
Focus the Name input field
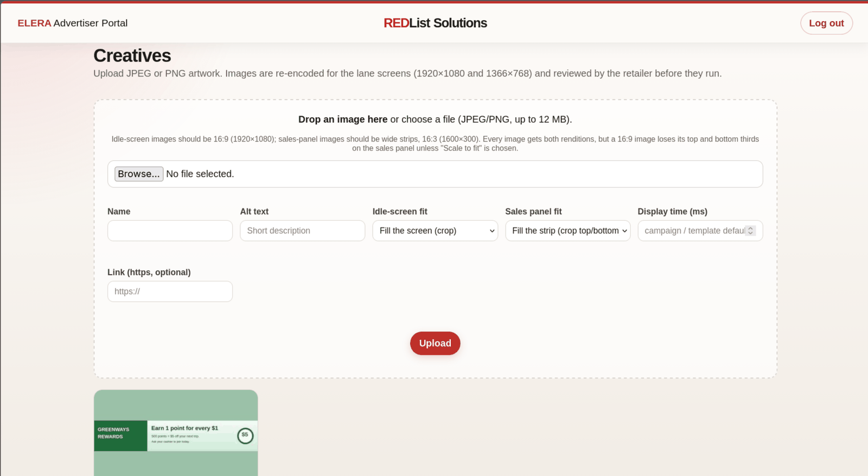click(170, 231)
